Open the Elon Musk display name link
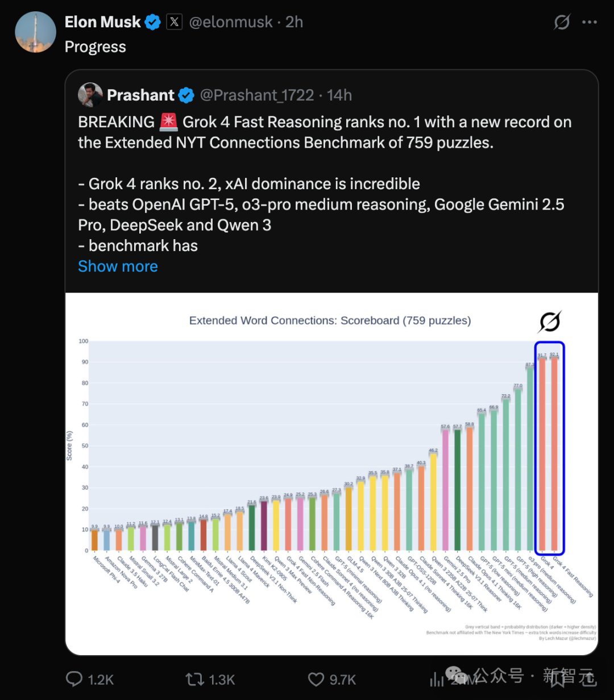This screenshot has width=614, height=700. 102,22
